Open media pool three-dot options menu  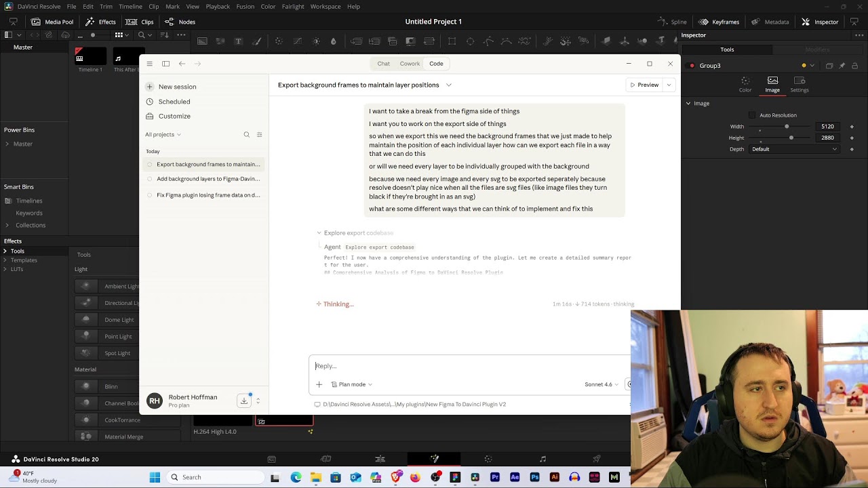(181, 35)
